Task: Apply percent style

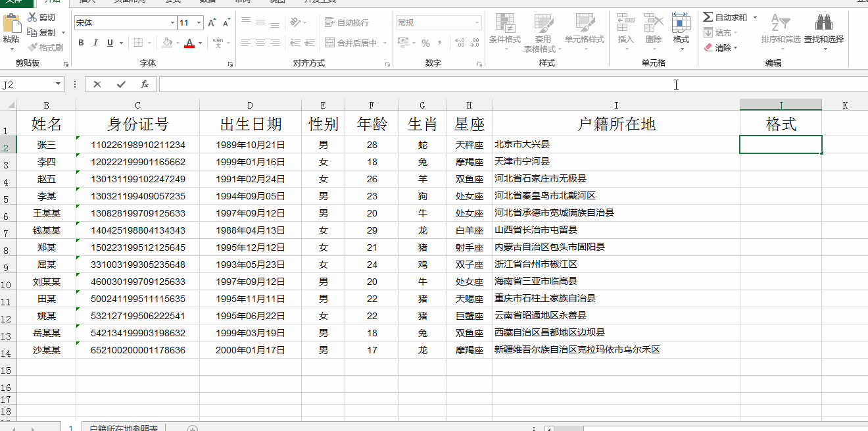Action: pos(425,43)
